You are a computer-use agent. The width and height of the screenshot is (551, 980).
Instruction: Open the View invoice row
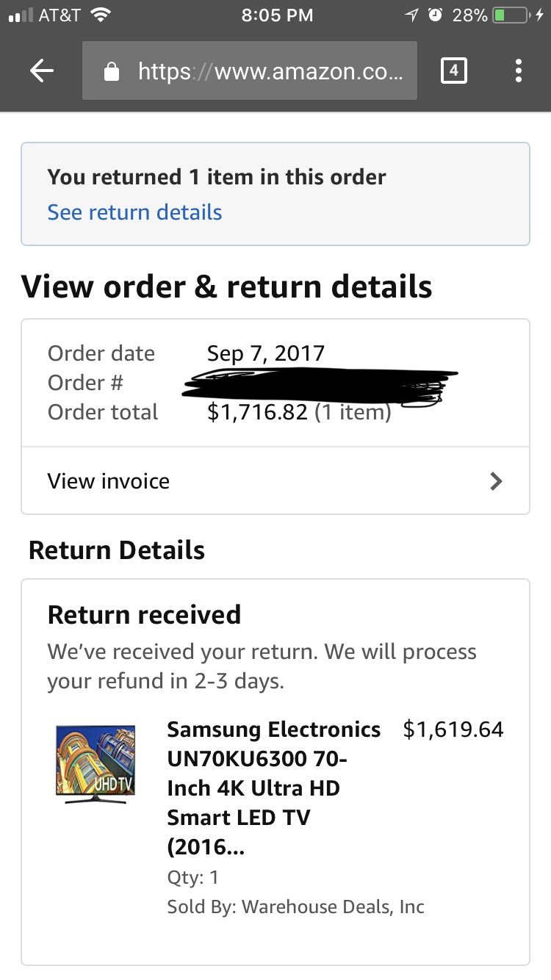[x=275, y=480]
